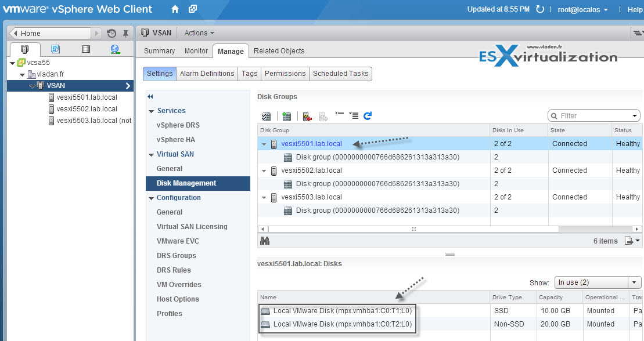
Task: Open the find binoculars icon
Action: [x=265, y=241]
